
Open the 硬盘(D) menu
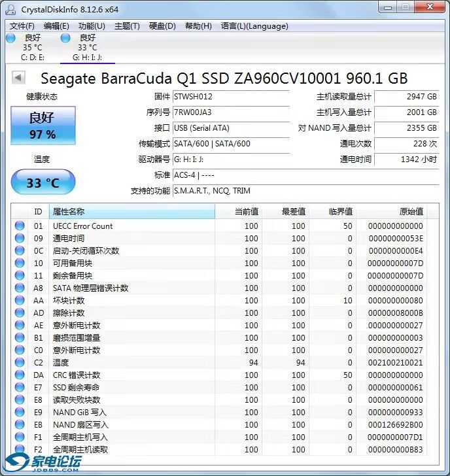tap(162, 26)
